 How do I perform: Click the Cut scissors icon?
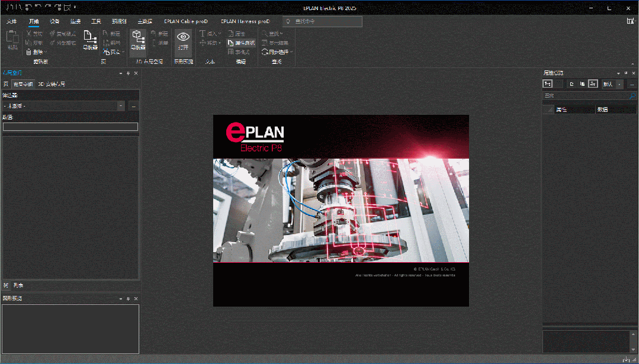pyautogui.click(x=29, y=34)
